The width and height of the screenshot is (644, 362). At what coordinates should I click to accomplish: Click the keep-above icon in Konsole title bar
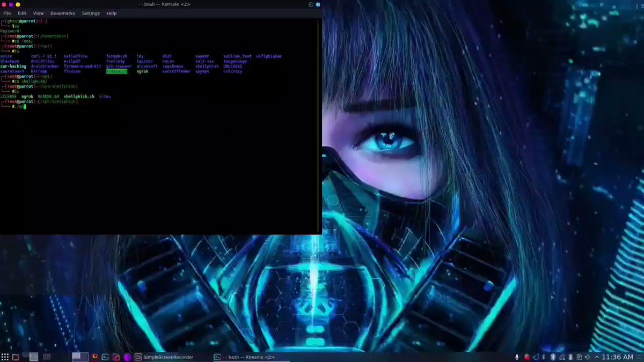click(x=311, y=4)
